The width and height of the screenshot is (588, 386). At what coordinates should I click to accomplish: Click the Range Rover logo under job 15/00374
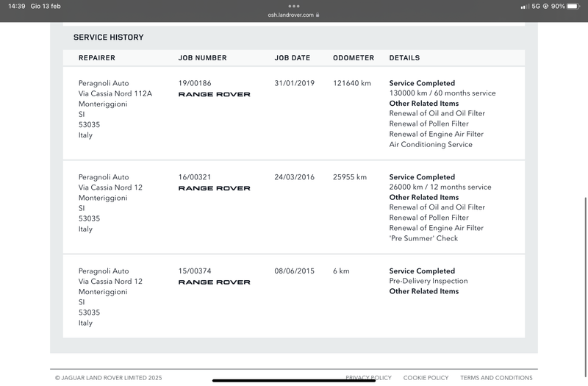(x=214, y=282)
